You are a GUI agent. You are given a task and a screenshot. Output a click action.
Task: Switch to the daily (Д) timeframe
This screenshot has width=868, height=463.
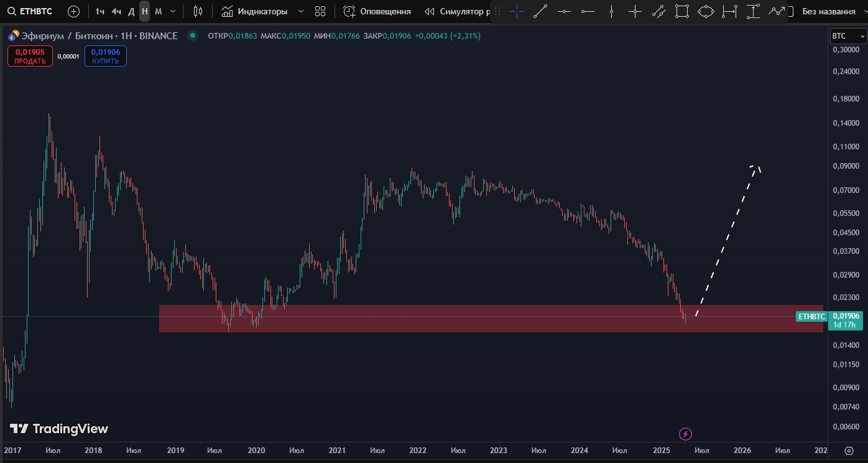pyautogui.click(x=130, y=11)
